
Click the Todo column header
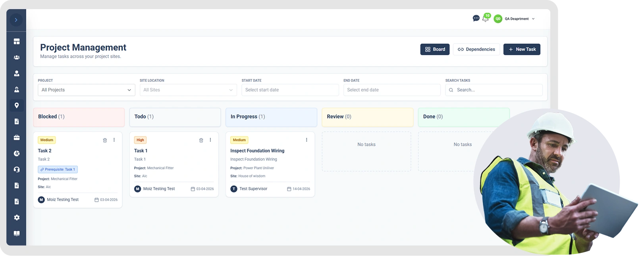click(175, 117)
